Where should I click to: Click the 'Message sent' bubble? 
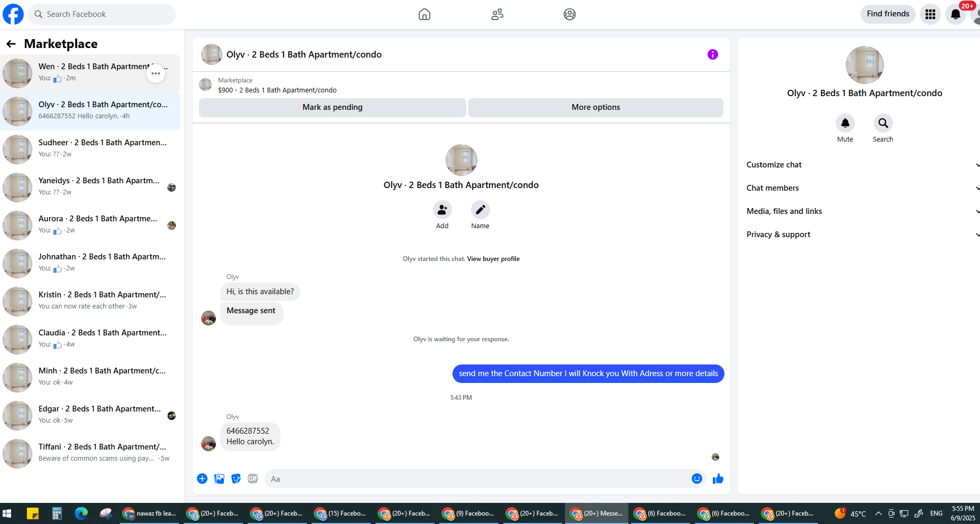pos(251,313)
